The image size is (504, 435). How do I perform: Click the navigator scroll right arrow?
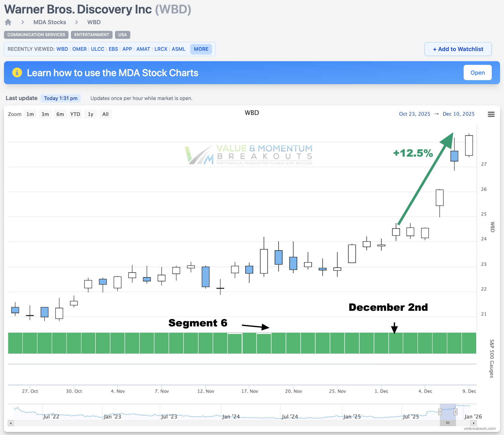(473, 423)
